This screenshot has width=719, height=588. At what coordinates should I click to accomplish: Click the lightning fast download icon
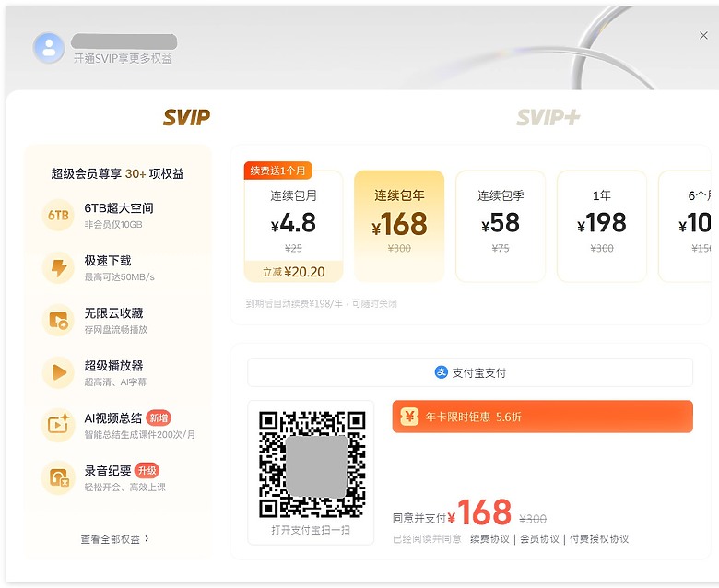[x=58, y=267]
